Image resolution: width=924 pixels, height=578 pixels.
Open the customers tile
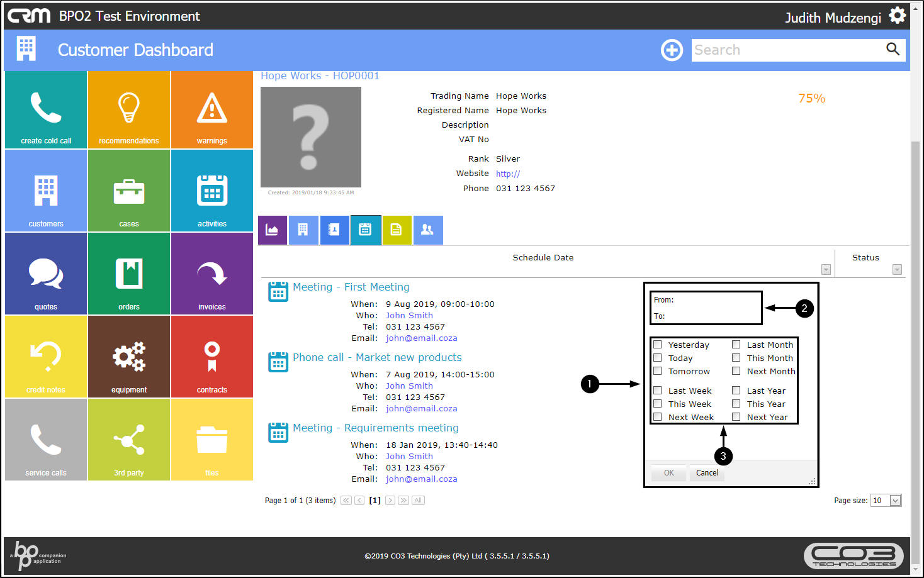click(x=46, y=191)
